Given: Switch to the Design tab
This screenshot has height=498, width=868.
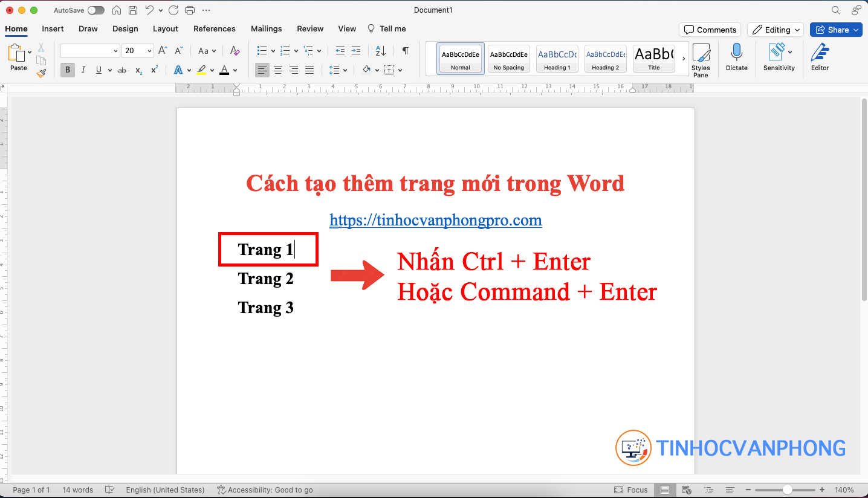Looking at the screenshot, I should pos(125,29).
